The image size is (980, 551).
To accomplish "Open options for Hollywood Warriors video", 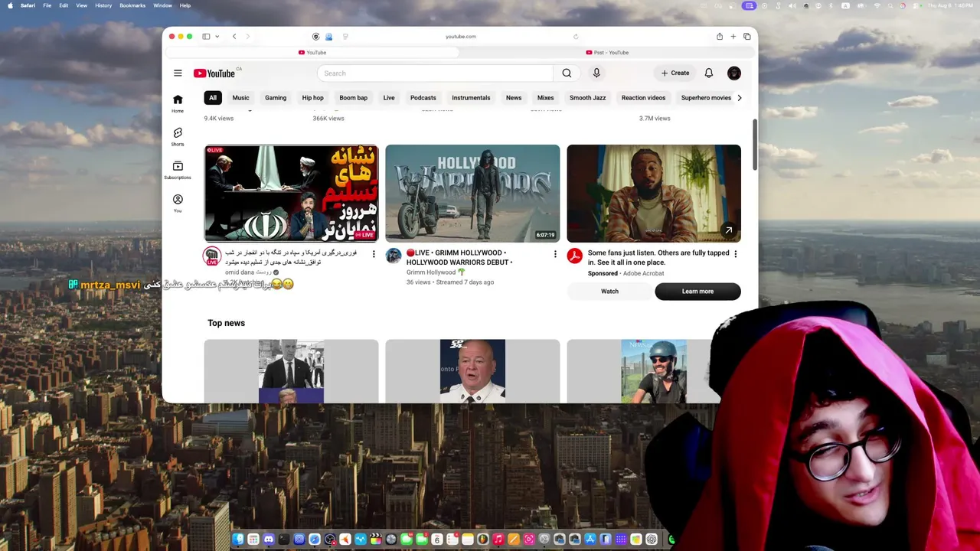I will click(x=555, y=253).
